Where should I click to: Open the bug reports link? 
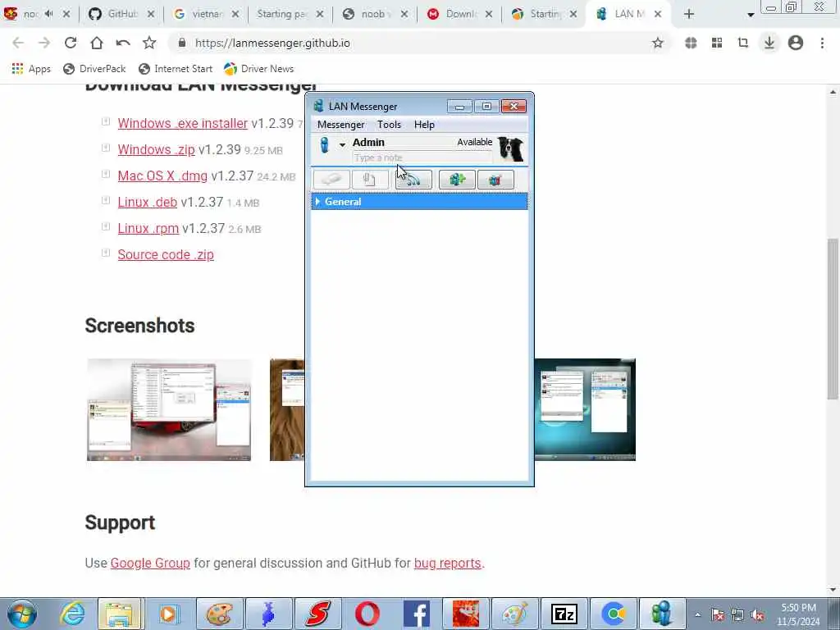447,563
